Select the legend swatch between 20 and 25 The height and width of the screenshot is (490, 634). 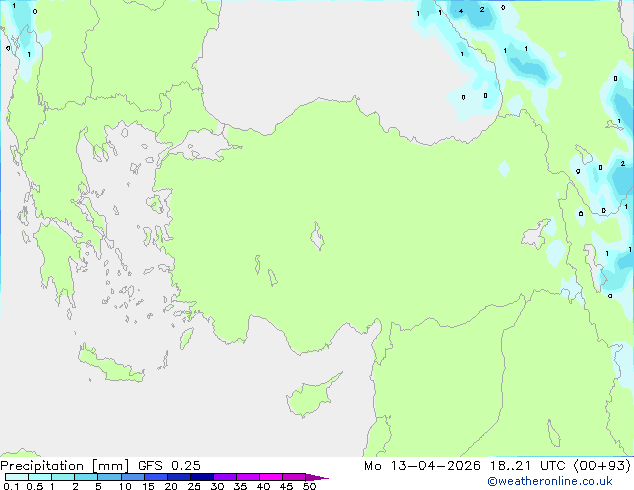[x=179, y=477]
